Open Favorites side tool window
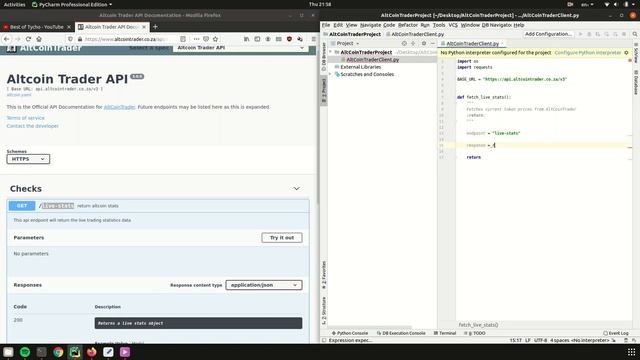This screenshot has height=360, width=640. 324,276
